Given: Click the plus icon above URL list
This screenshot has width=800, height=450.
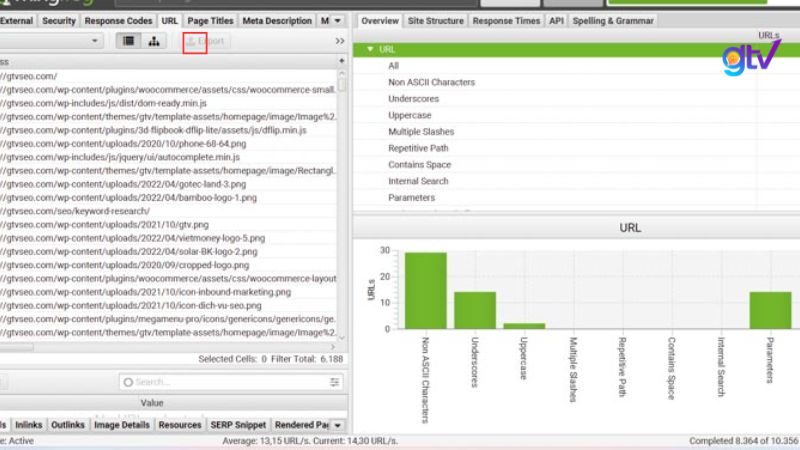Looking at the screenshot, I should click(x=342, y=61).
